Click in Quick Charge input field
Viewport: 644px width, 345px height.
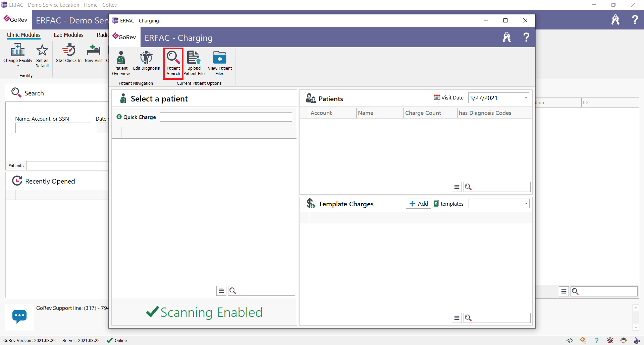pos(226,117)
